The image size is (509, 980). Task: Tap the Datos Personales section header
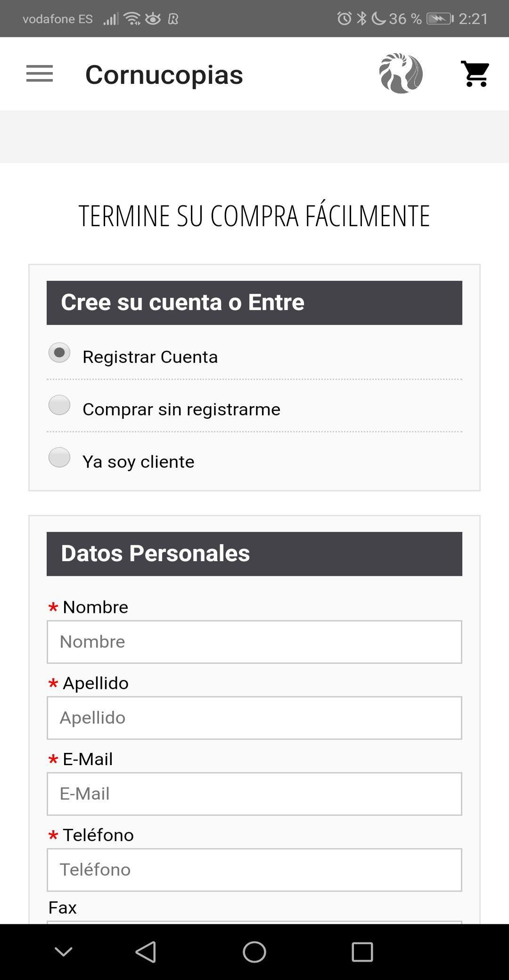tap(254, 554)
